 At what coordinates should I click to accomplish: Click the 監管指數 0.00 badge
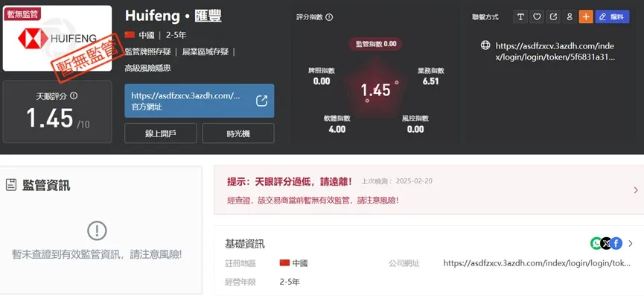[x=375, y=44]
